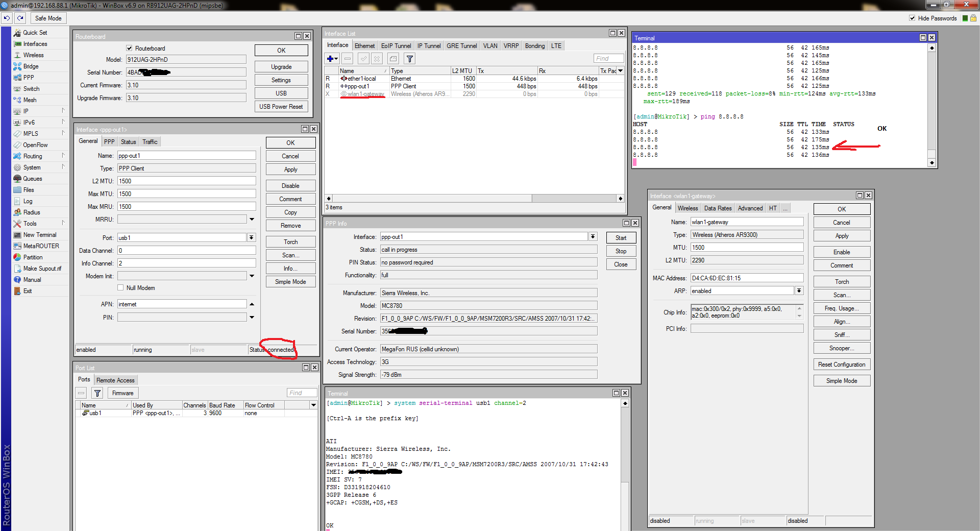Expand the Tools submenu
This screenshot has height=531, width=980.
(63, 223)
